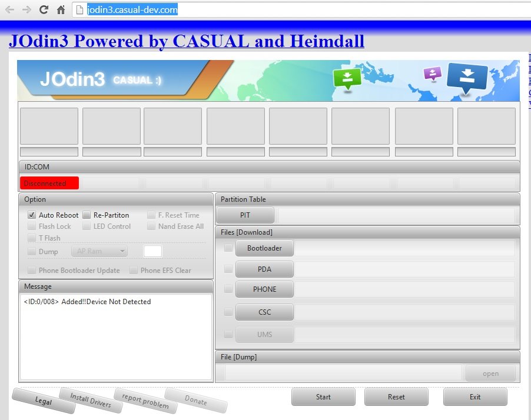Viewport: 531px width, 420px height.
Task: Click the PIT file path field
Action: 396,215
